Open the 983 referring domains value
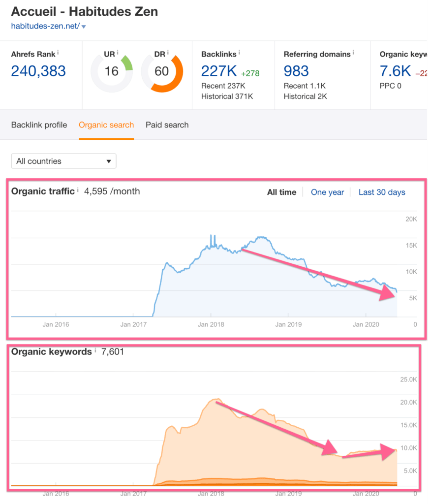Viewport: 430px width, 504px height. (x=296, y=71)
